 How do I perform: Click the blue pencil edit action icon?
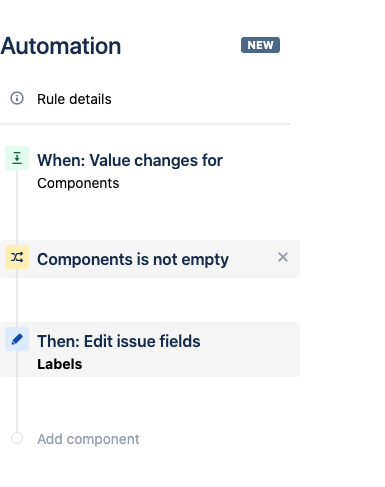point(17,339)
